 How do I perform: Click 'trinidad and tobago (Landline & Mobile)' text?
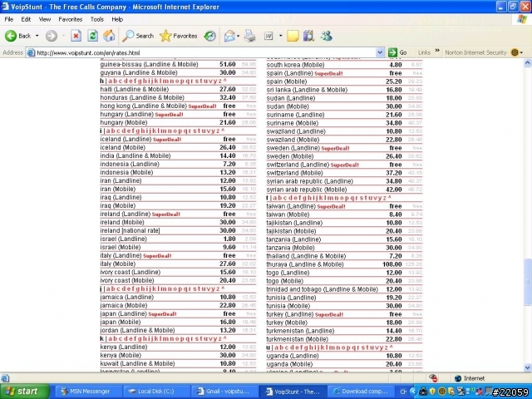(322, 289)
